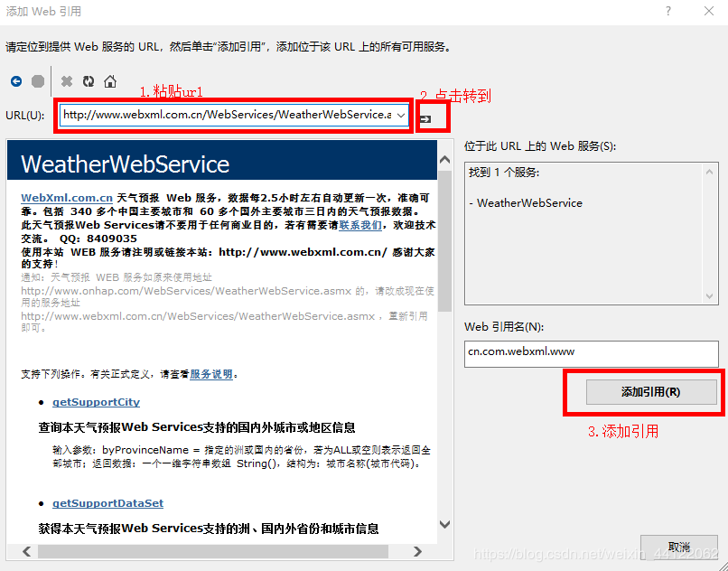Image resolution: width=728 pixels, height=571 pixels.
Task: Click services list scroll down arrow
Action: click(x=709, y=296)
